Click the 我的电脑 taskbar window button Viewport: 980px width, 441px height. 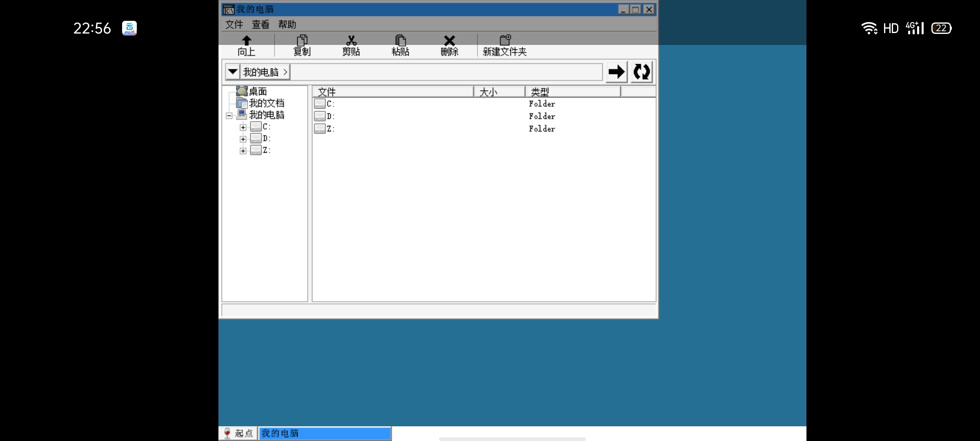[x=325, y=433]
